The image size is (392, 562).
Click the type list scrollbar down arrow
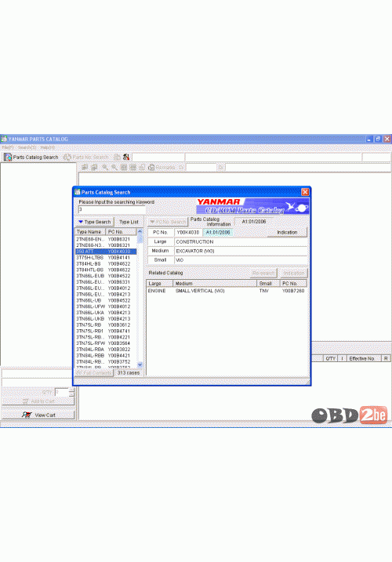point(140,364)
